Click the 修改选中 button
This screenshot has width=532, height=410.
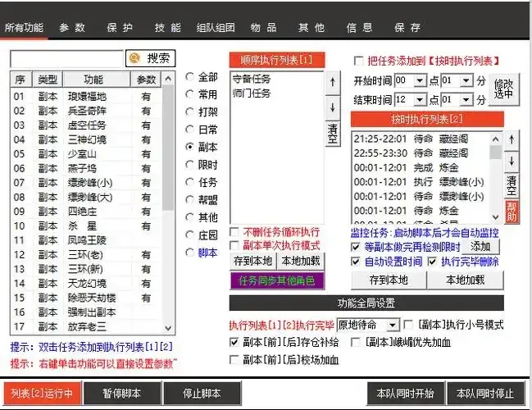[x=503, y=89]
